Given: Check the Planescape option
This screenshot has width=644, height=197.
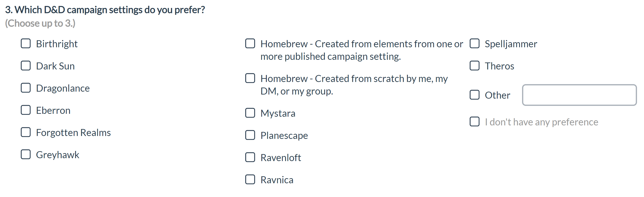Looking at the screenshot, I should click(250, 135).
